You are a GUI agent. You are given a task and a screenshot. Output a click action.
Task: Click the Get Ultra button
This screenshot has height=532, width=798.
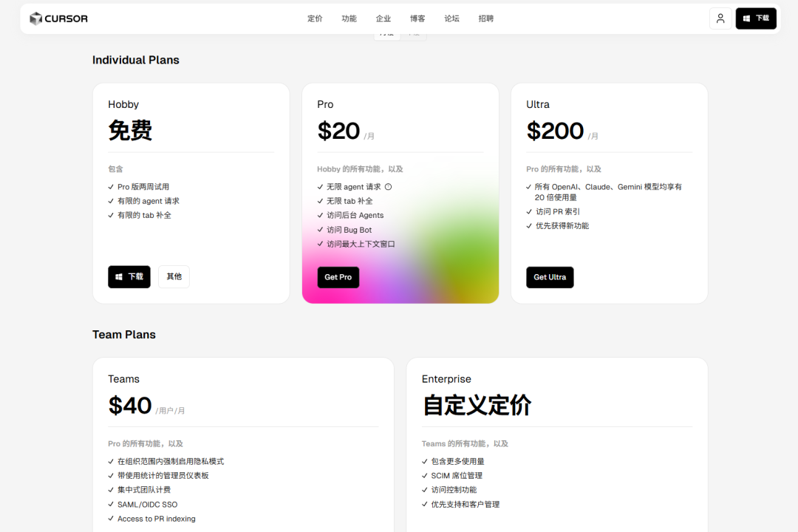pyautogui.click(x=550, y=278)
